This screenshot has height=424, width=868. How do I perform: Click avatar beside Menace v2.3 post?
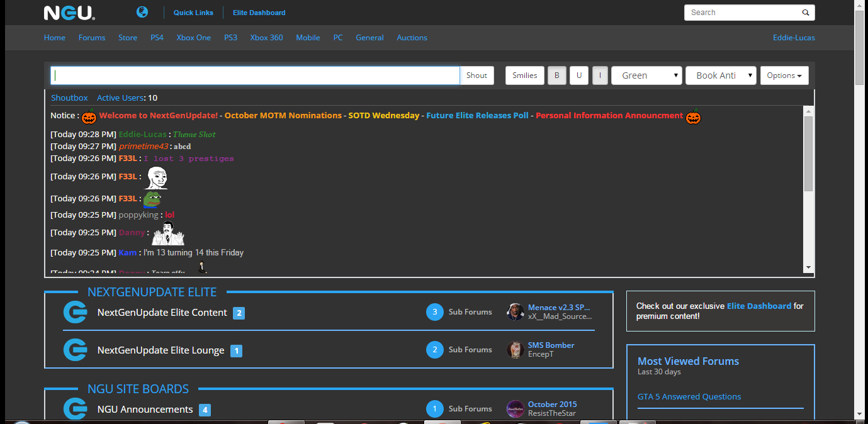point(516,312)
